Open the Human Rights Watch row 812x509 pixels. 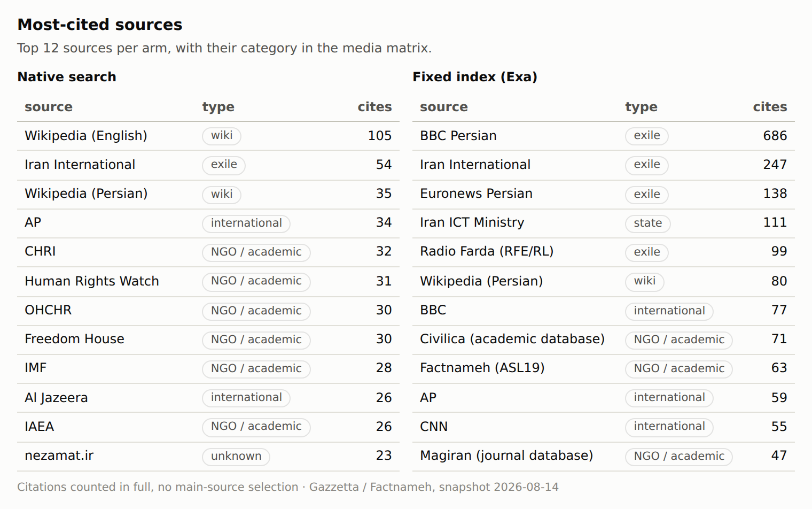(x=208, y=281)
